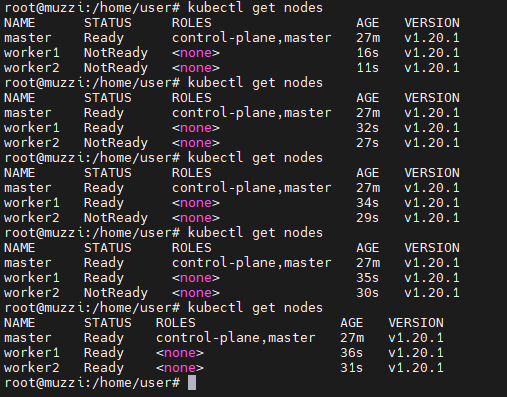507x397 pixels.
Task: Click NotReady status in the row aged 11s
Action: (x=116, y=68)
